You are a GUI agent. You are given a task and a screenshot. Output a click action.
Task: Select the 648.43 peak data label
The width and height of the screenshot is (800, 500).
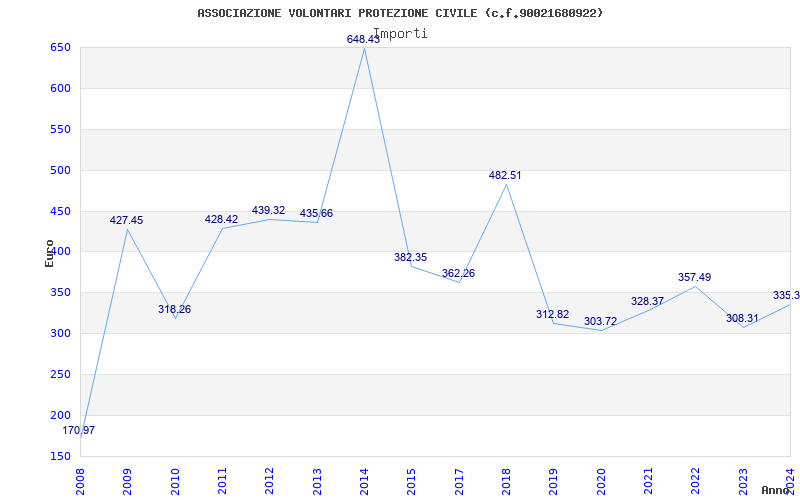click(x=363, y=39)
